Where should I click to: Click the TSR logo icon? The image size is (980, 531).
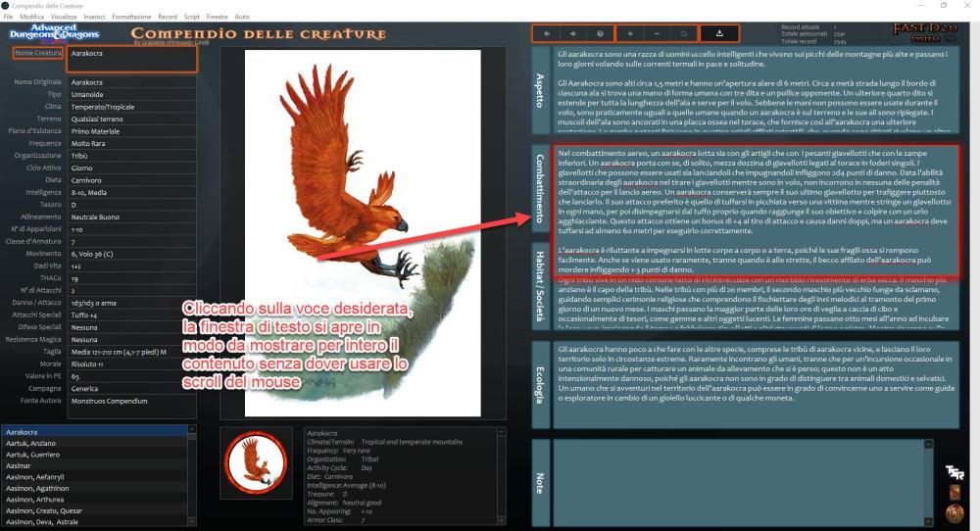(x=955, y=474)
